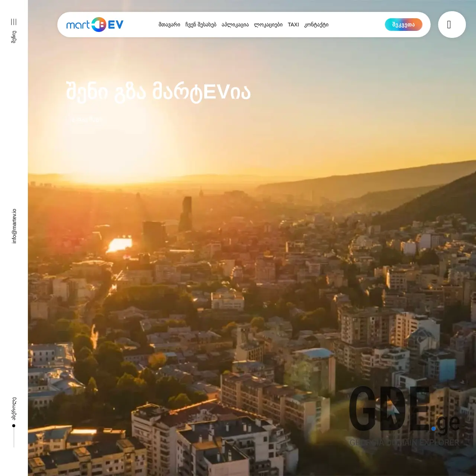Screen dimensions: 476x476
Task: Select ჩვენ შესახებ in the navigation
Action: tap(201, 25)
